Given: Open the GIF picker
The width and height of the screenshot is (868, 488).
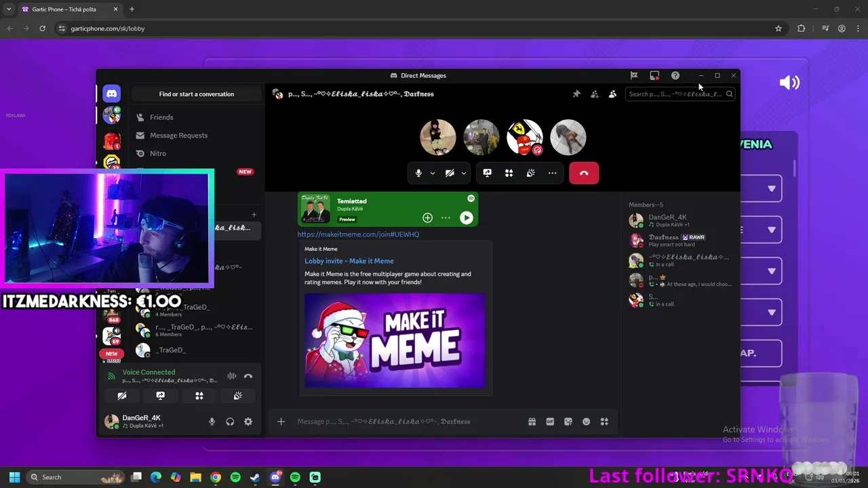Looking at the screenshot, I should (550, 422).
